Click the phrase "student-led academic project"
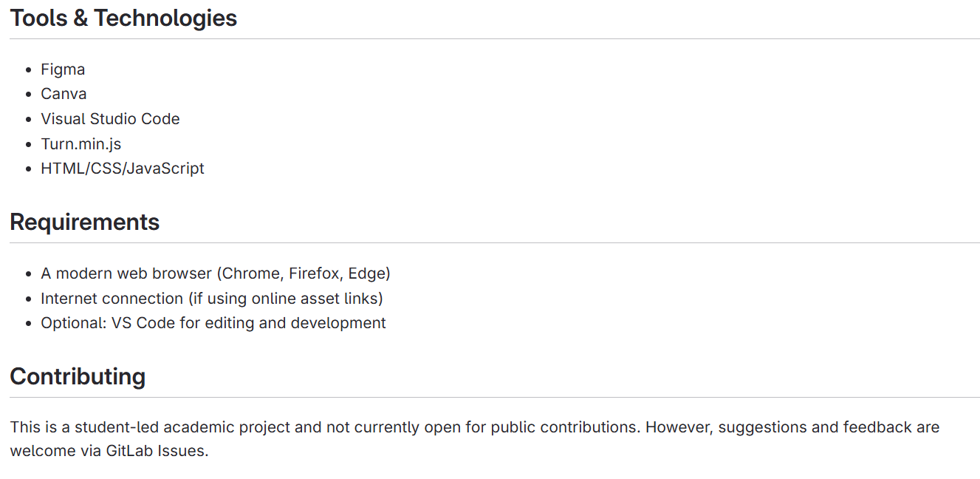 (x=184, y=427)
